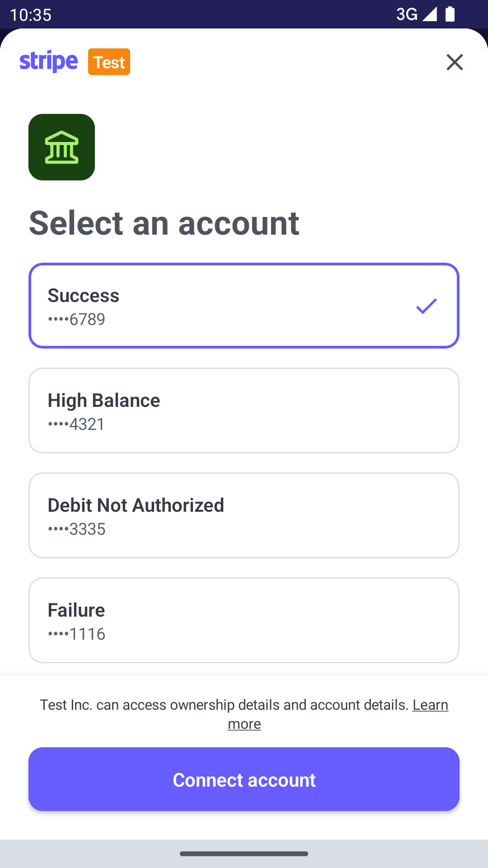Image resolution: width=488 pixels, height=868 pixels.
Task: Close the account selection sheet
Action: 455,62
